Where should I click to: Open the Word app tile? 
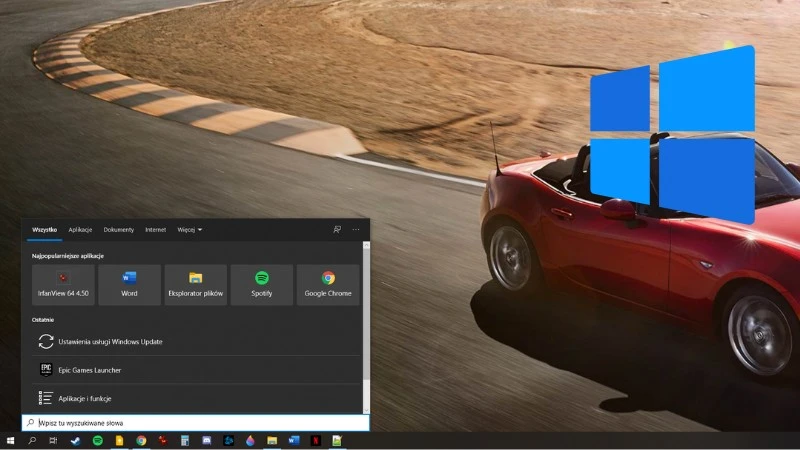[130, 285]
